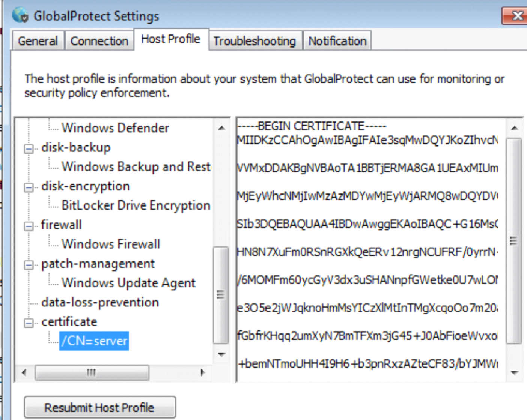Select the Windows Update Agent item
The image size is (527, 420).
pyautogui.click(x=128, y=283)
